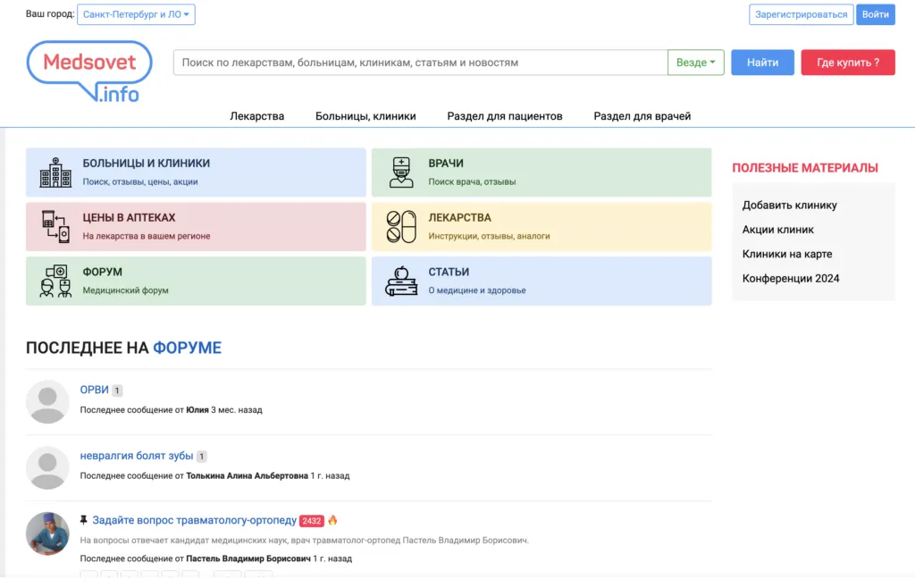915x588 pixels.
Task: Select Раздел для пациентов in navigation
Action: (x=504, y=116)
